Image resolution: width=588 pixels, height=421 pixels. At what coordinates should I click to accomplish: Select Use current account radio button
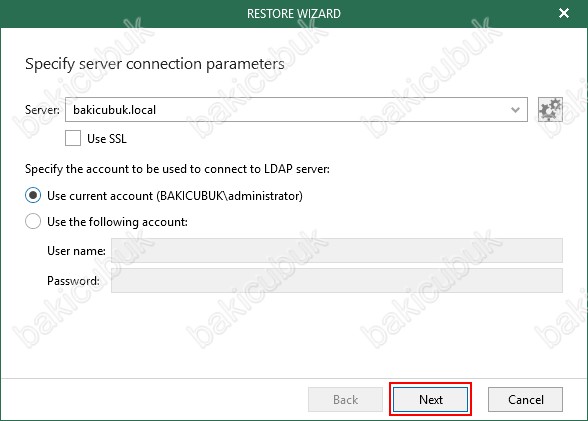pyautogui.click(x=33, y=195)
